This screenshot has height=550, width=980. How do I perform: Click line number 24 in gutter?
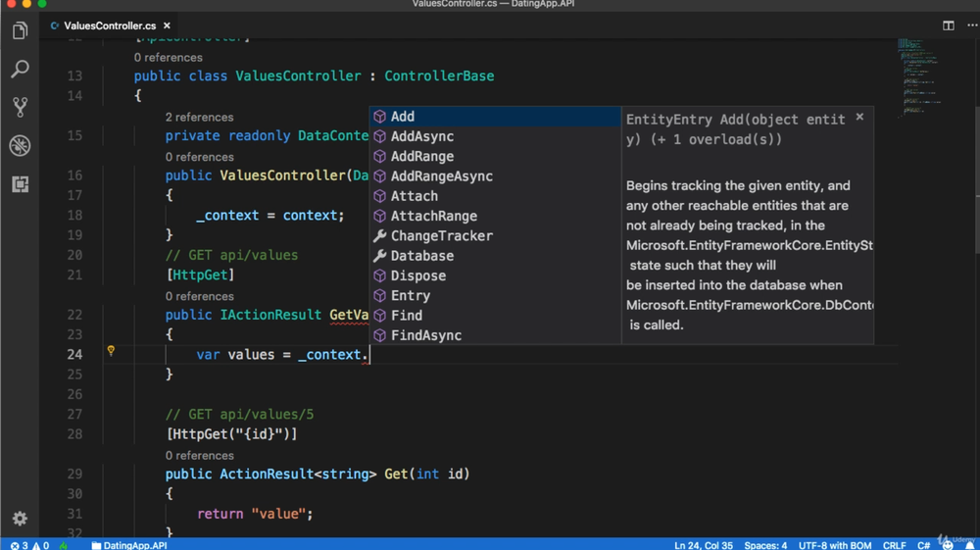coord(74,354)
